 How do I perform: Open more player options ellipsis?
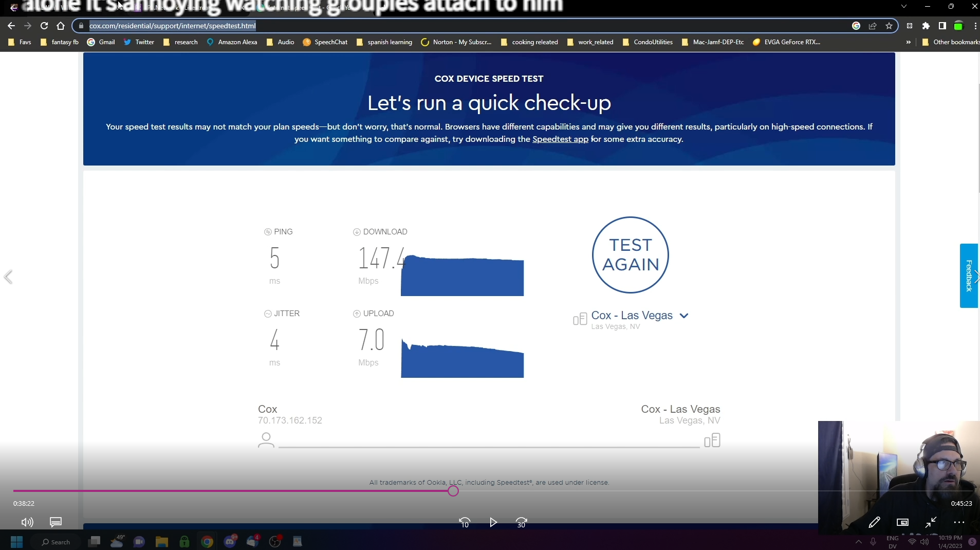959,522
